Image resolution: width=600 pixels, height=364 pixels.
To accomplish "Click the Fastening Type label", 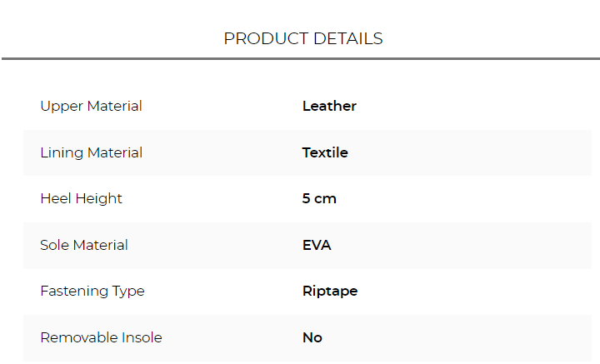I will coord(92,292).
